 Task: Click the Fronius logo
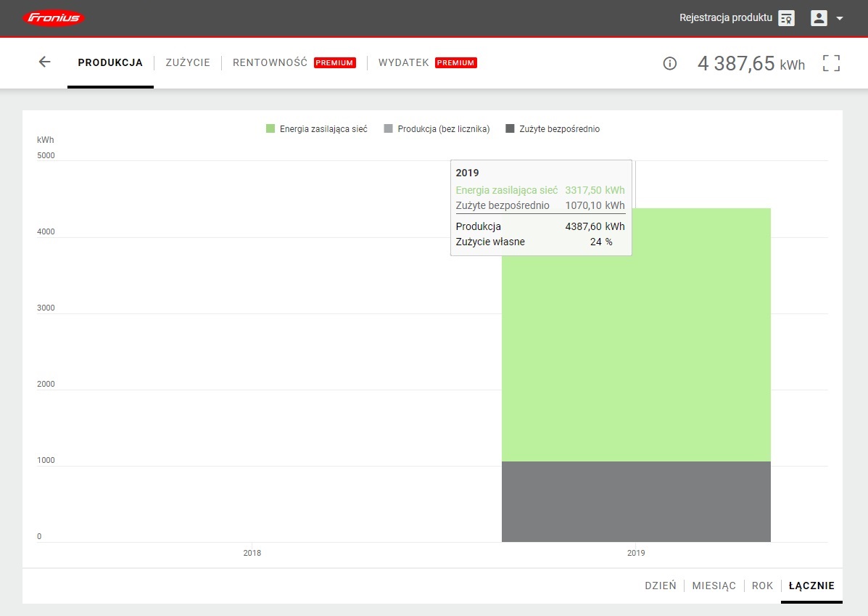(54, 18)
